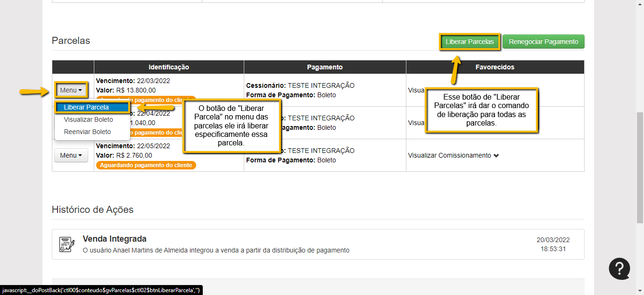Open the Menu dropdown for 22/05/2022 installment
This screenshot has width=644, height=295.
(71, 155)
